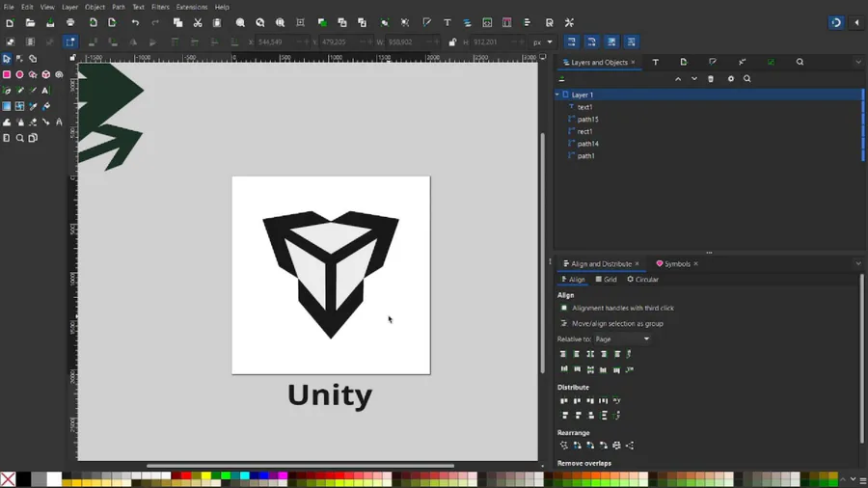Screen dimensions: 868x488
Task: Expand toolbar arrow at top right
Action: point(857,23)
